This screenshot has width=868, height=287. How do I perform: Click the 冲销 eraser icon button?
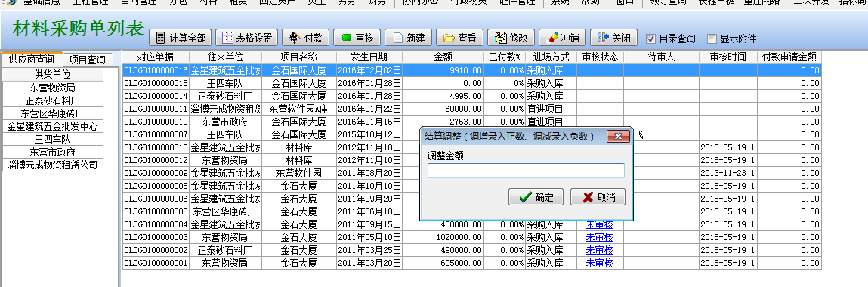pyautogui.click(x=552, y=39)
